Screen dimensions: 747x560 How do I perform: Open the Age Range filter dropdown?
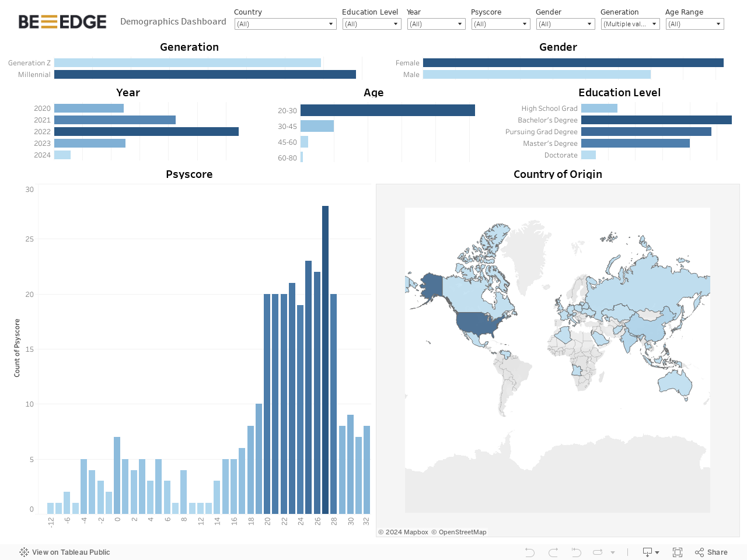point(695,24)
